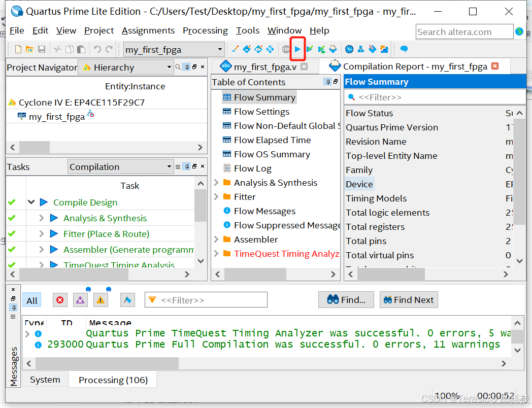Toggle the Messages panel pin button
This screenshot has height=408, width=532.
(13, 308)
